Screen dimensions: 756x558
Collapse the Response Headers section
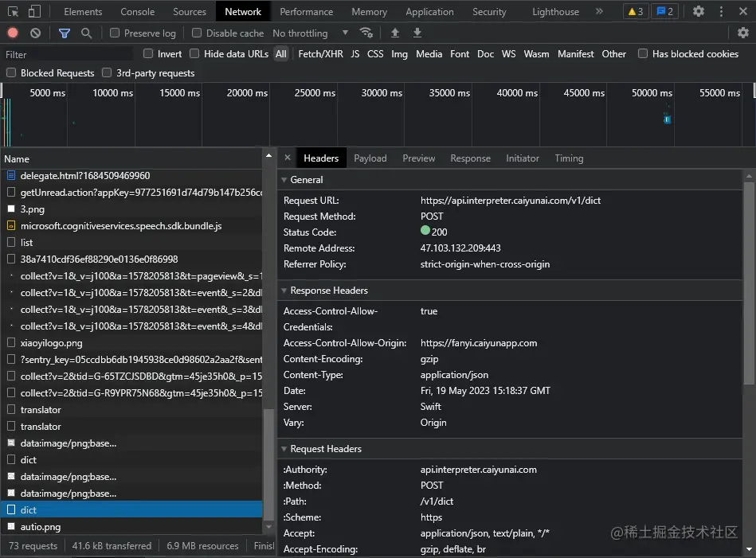pos(284,291)
